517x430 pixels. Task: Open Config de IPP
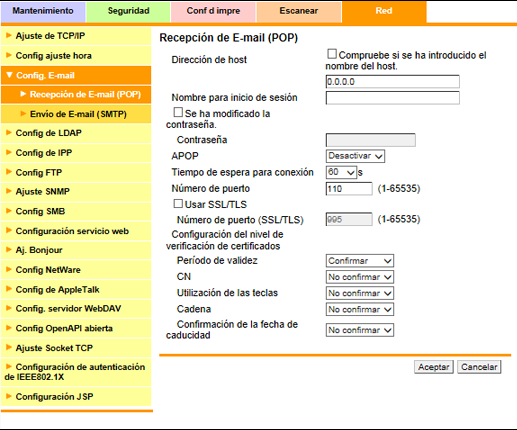76,153
